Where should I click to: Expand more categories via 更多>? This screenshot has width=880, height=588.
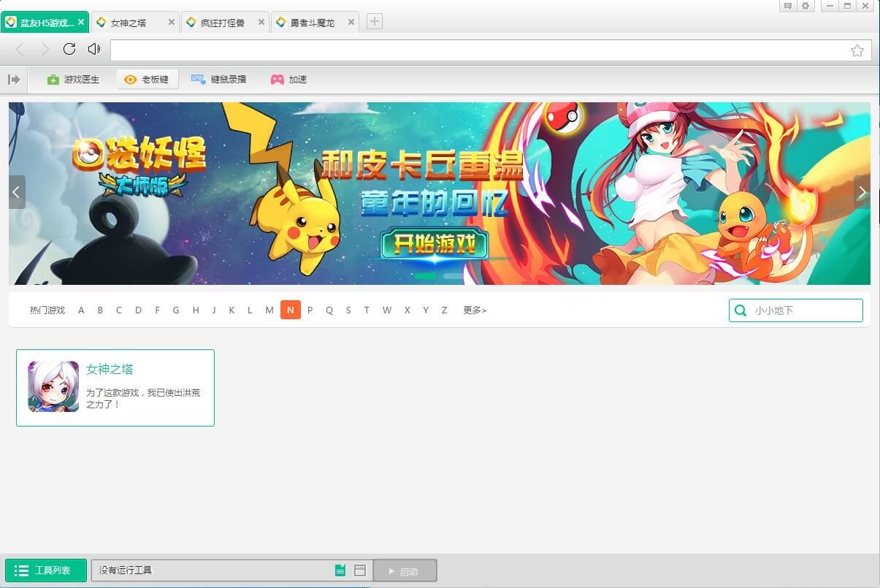click(x=474, y=310)
